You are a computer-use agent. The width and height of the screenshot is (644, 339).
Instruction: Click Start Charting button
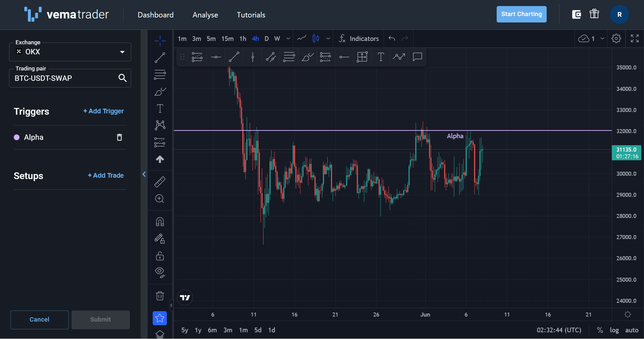(522, 14)
